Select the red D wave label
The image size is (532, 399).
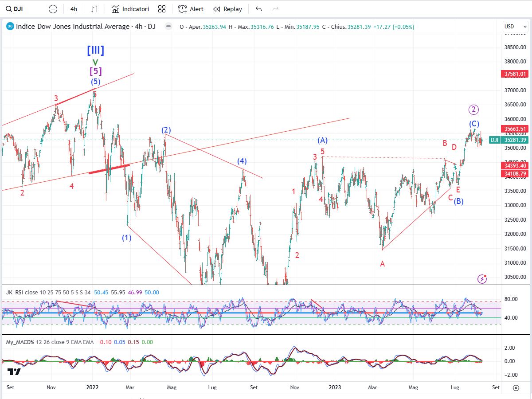point(454,147)
